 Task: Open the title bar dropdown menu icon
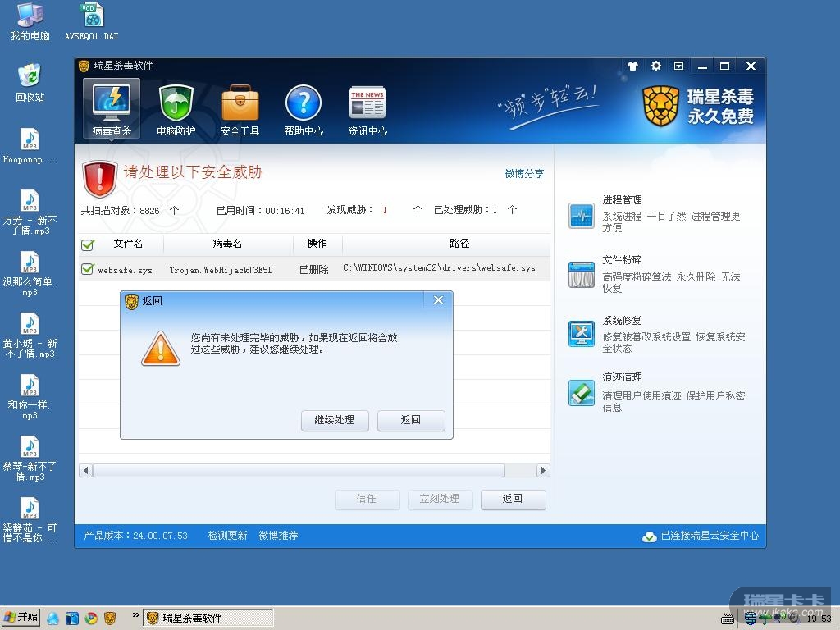click(678, 66)
